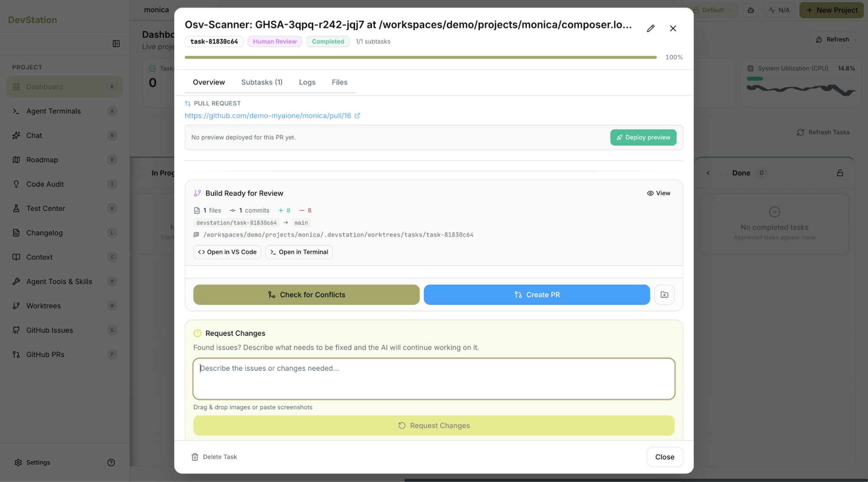
Task: Click the Deploy preview button
Action: coord(643,138)
